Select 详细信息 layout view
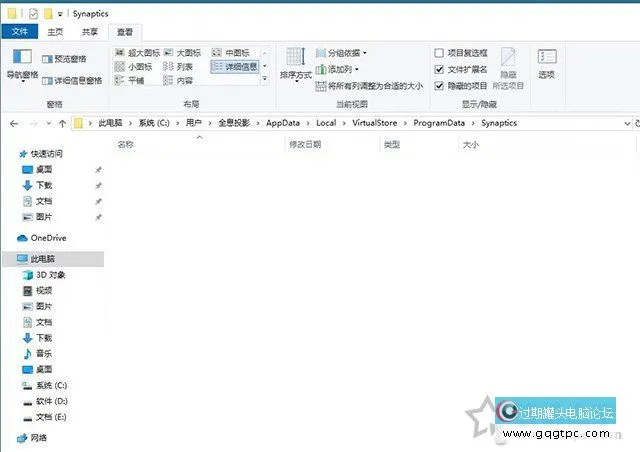Screen dimensions: 640x452 pos(235,67)
